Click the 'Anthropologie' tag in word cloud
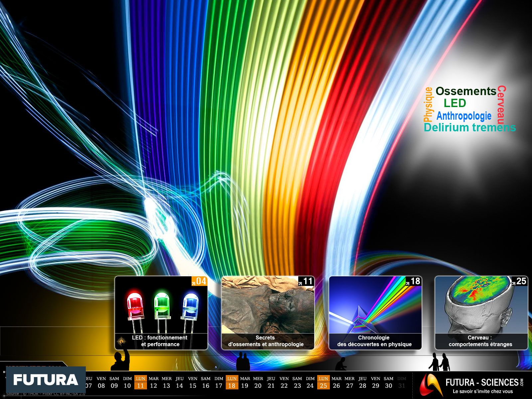This screenshot has width=532, height=399. 464,116
